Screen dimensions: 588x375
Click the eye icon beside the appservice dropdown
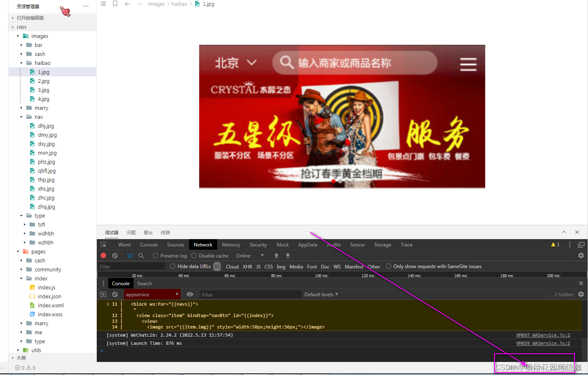click(190, 294)
